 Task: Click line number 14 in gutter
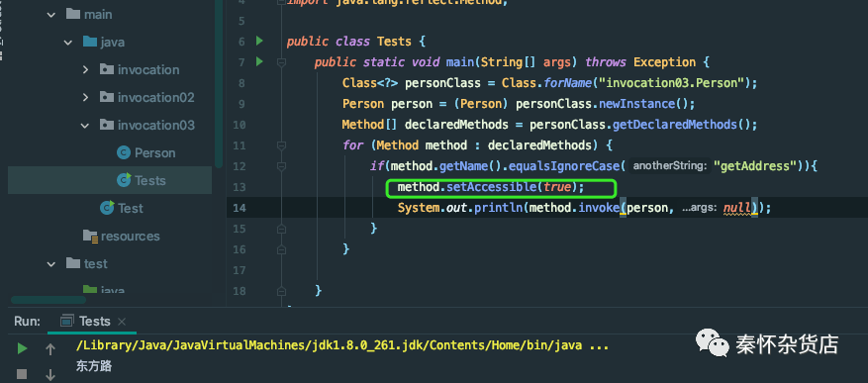[240, 208]
